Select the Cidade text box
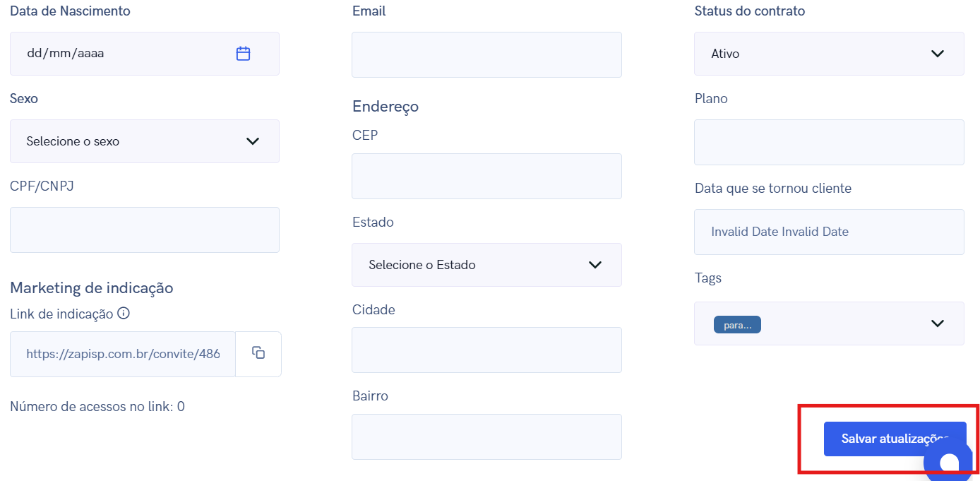 tap(486, 350)
